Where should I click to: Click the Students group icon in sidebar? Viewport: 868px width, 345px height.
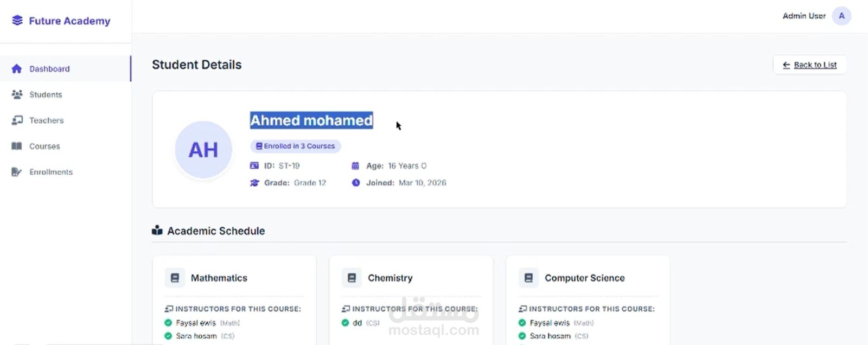point(17,94)
